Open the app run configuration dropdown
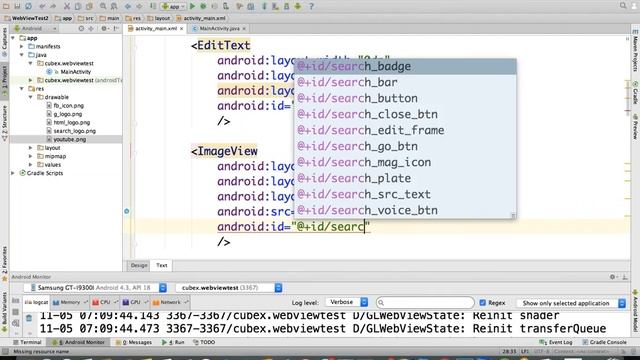640x360 pixels. [x=173, y=6]
